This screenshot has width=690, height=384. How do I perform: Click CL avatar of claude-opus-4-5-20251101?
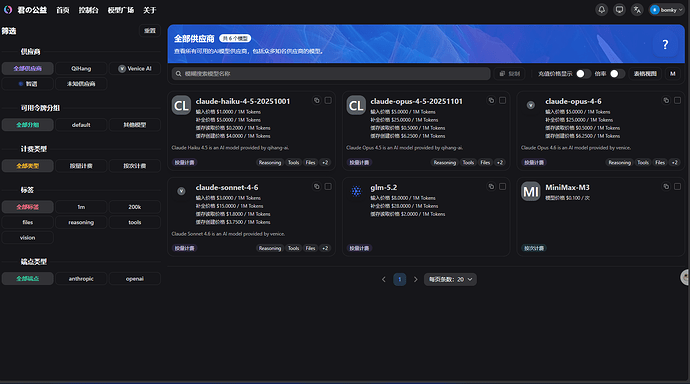tap(356, 106)
